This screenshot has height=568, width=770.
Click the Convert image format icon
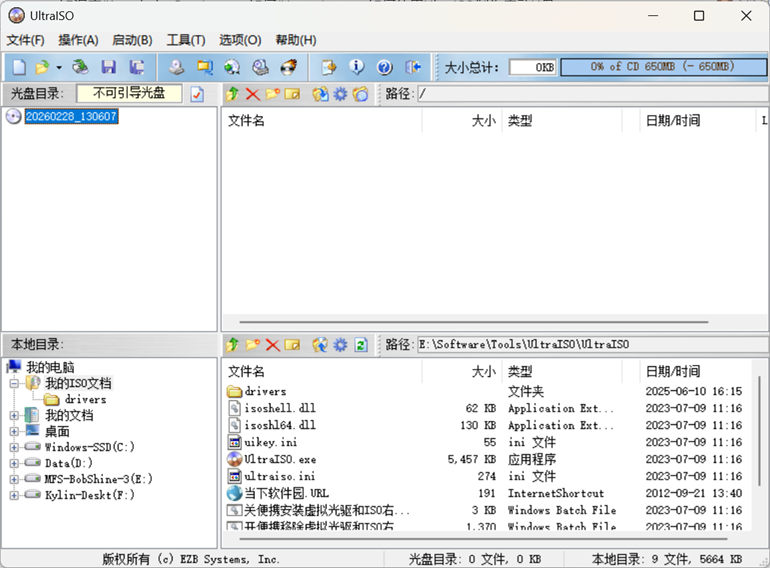pyautogui.click(x=204, y=67)
